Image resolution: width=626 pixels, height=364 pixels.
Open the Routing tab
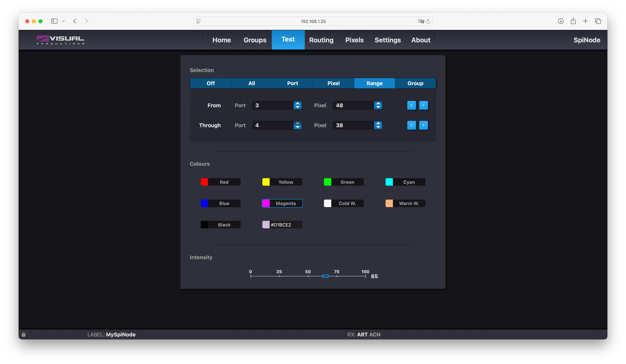(x=321, y=40)
